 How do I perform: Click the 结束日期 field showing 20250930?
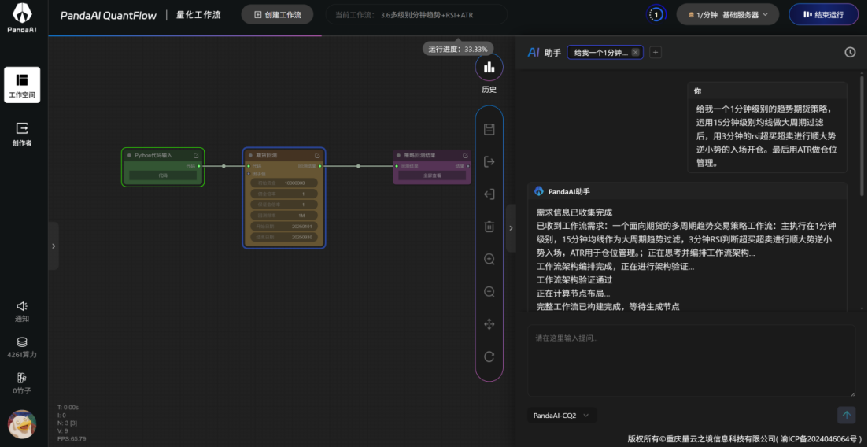(284, 237)
